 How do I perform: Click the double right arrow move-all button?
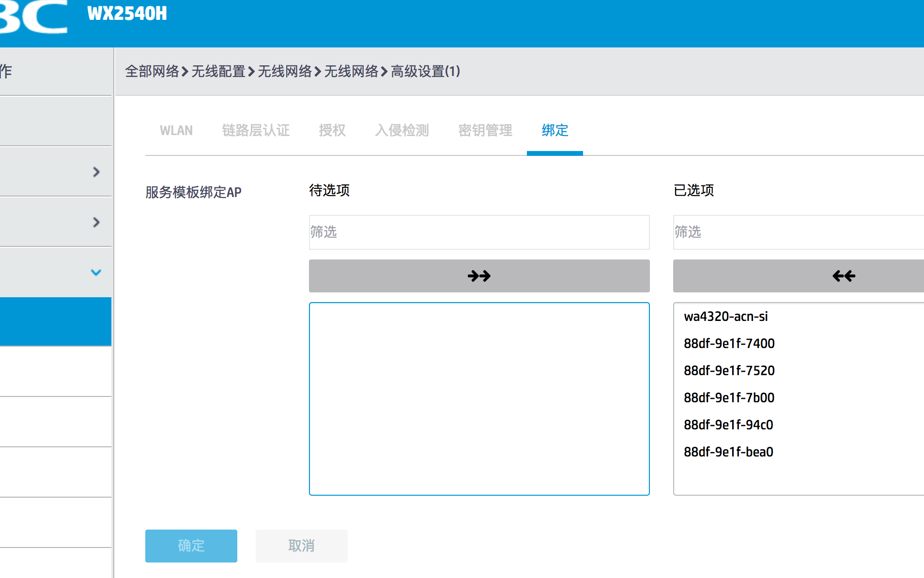pyautogui.click(x=479, y=276)
